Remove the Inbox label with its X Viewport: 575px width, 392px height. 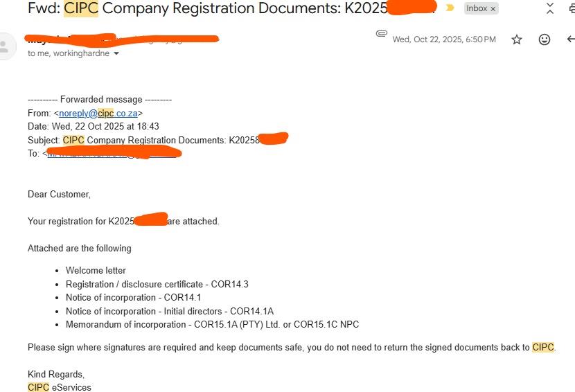click(493, 9)
